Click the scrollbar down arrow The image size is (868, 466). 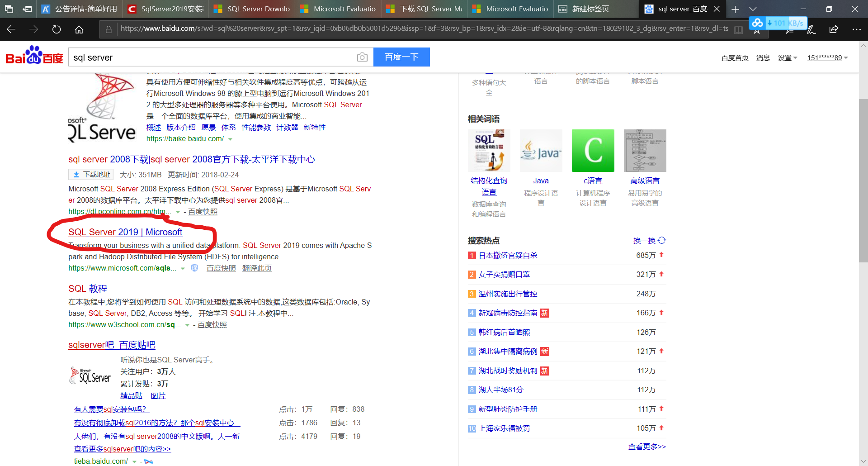[863, 461]
